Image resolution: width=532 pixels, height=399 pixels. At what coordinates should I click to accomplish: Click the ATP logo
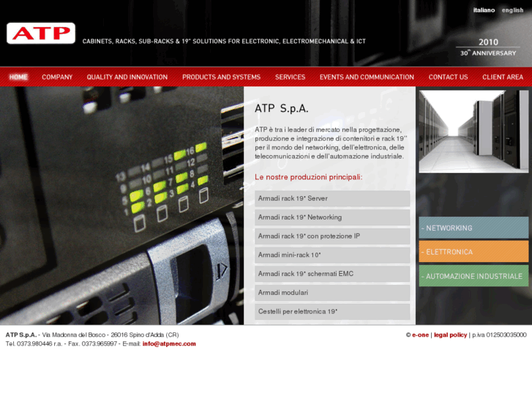(x=41, y=33)
